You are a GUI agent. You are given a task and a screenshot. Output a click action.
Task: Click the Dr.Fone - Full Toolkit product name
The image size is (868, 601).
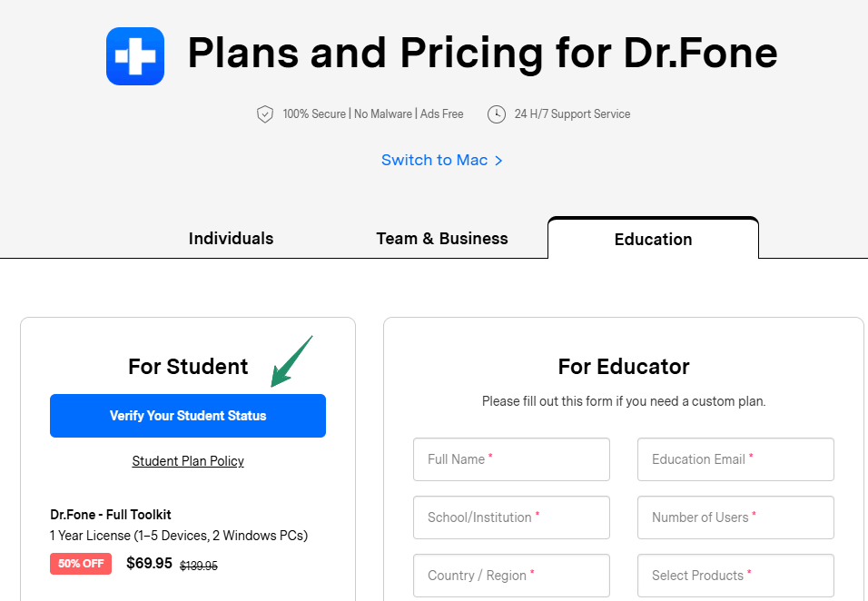coord(111,515)
